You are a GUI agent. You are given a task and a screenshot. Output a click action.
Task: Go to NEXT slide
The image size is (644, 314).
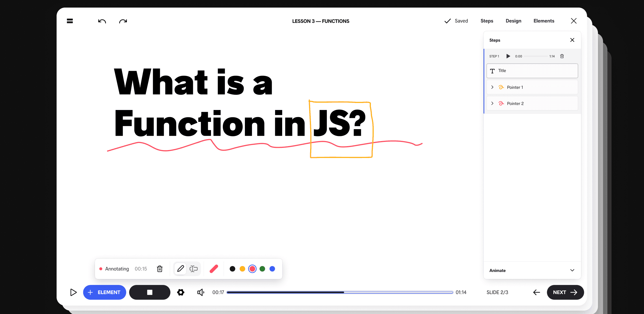(x=565, y=292)
